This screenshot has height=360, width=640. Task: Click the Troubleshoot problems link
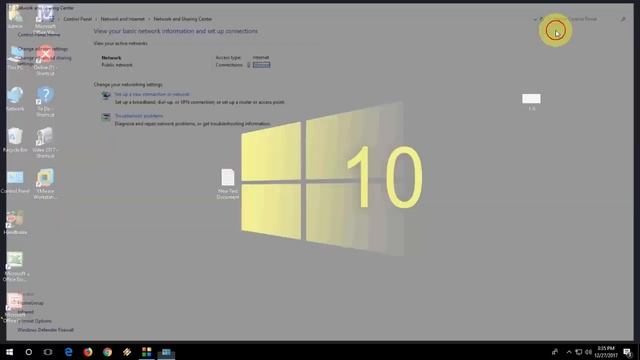[139, 116]
